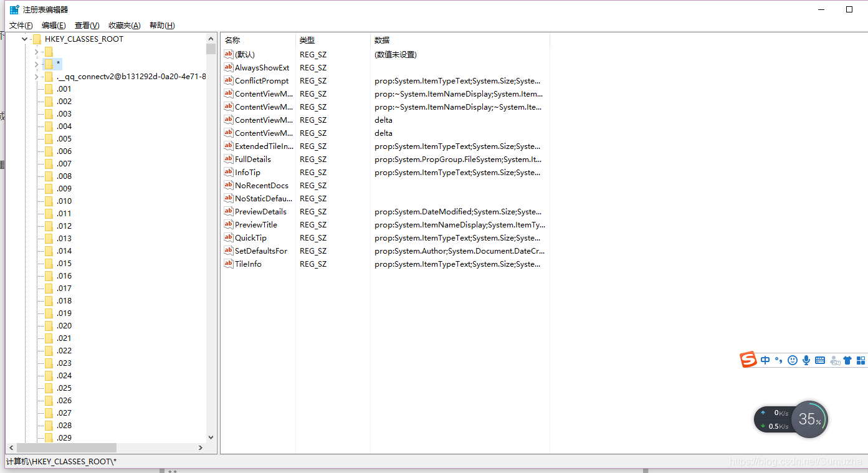
Task: Open the 文件(F) menu
Action: (21, 26)
